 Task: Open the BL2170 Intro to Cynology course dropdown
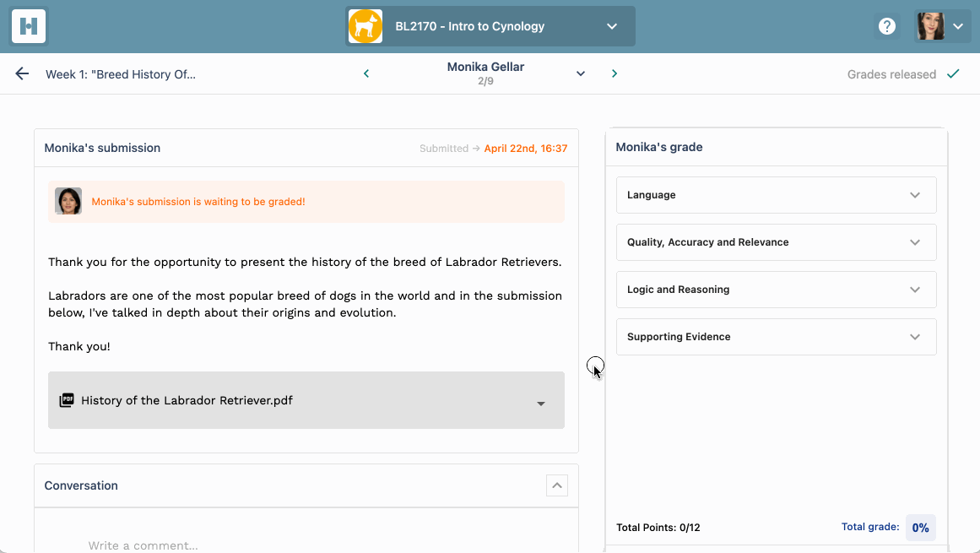(x=490, y=26)
